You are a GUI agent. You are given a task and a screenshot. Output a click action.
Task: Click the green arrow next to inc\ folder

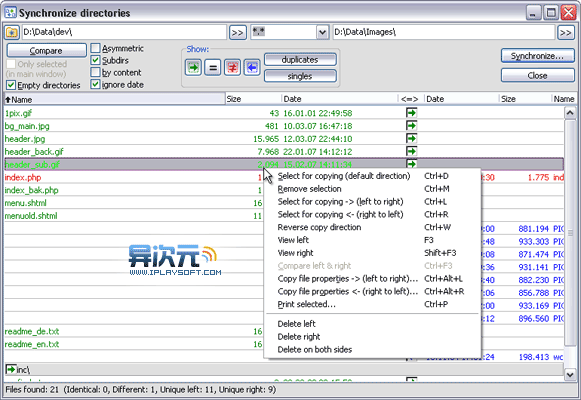tap(10, 369)
